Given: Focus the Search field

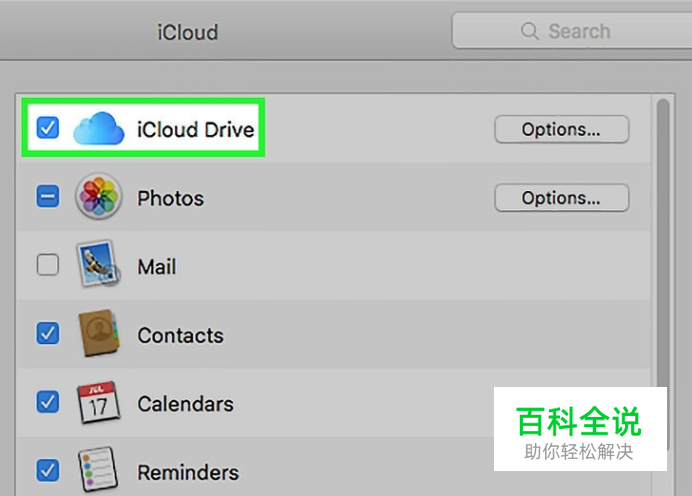Looking at the screenshot, I should [x=572, y=31].
